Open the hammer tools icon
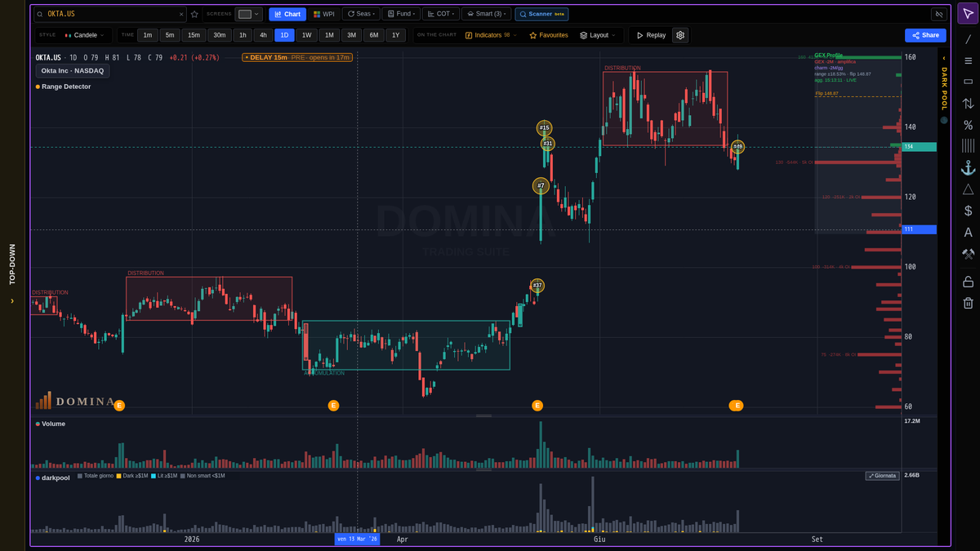Viewport: 980px width, 551px height. (968, 254)
